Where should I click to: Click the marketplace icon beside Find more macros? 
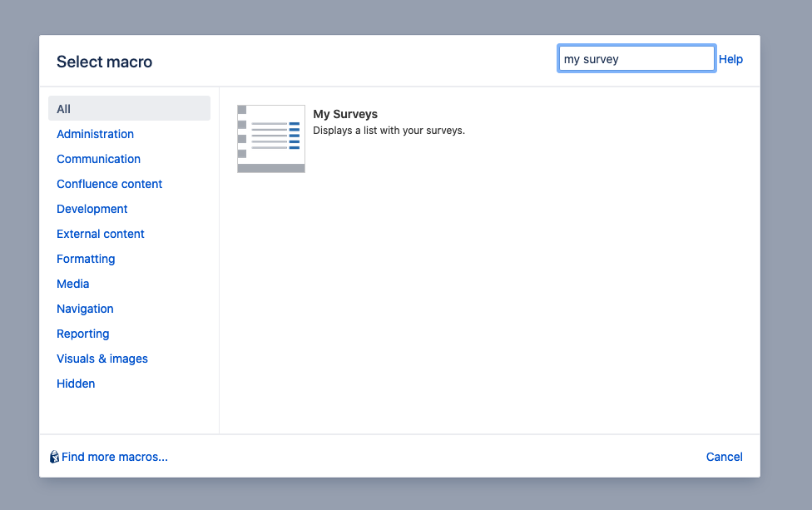coord(55,457)
